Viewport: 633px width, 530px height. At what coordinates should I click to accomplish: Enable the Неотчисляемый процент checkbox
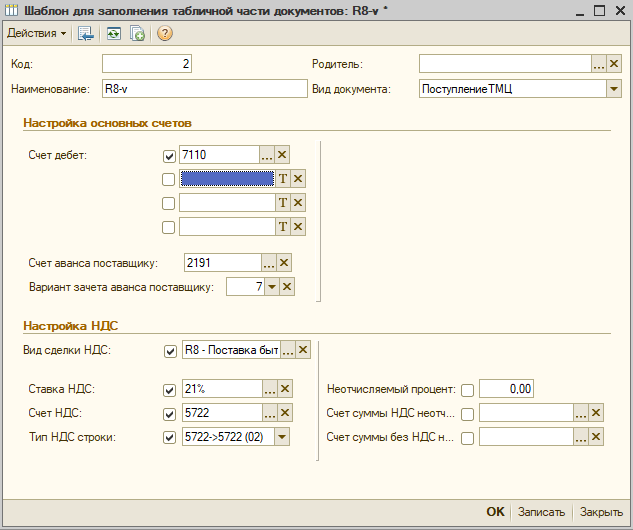tap(467, 390)
